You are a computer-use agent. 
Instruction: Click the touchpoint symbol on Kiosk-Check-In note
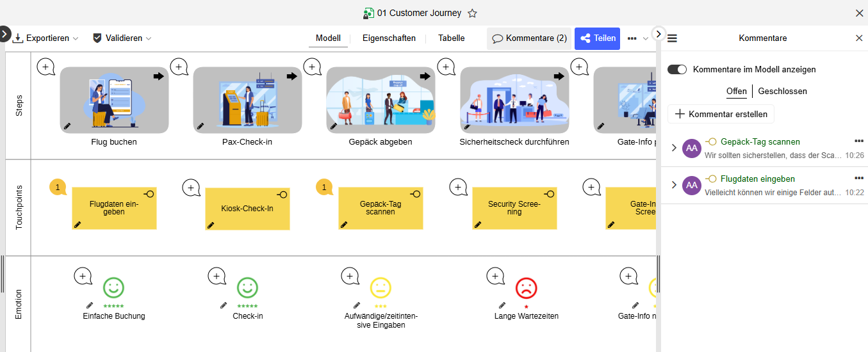tap(283, 194)
